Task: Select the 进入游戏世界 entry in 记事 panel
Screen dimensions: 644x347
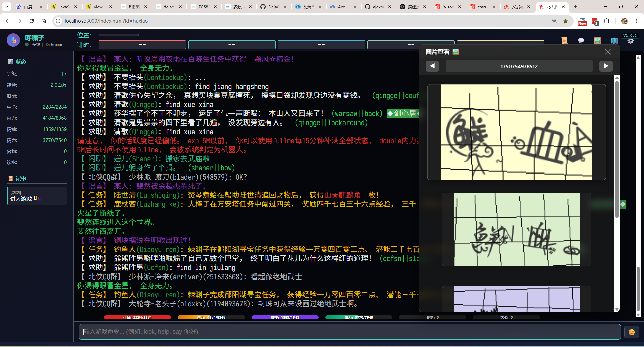Action: [x=37, y=196]
